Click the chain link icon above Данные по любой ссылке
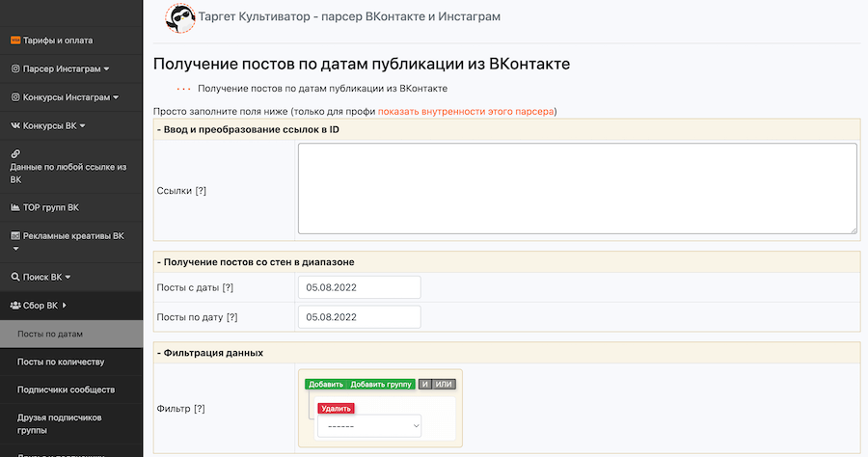Image resolution: width=868 pixels, height=457 pixels. (15, 153)
